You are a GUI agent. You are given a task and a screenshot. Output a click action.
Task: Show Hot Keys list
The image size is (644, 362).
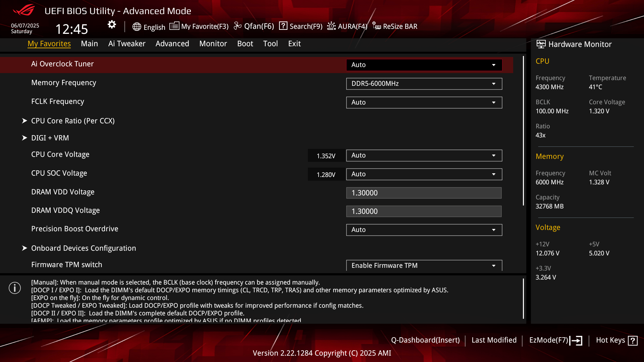[x=610, y=340]
